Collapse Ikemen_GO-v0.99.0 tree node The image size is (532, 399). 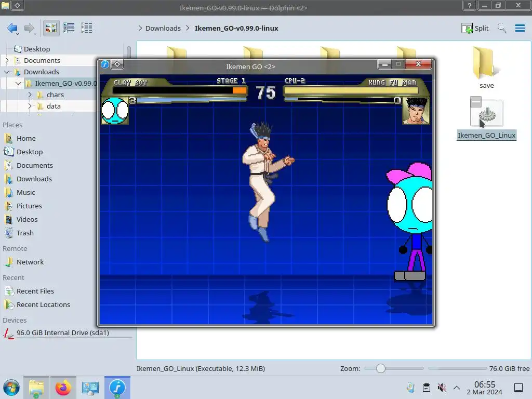tap(18, 83)
